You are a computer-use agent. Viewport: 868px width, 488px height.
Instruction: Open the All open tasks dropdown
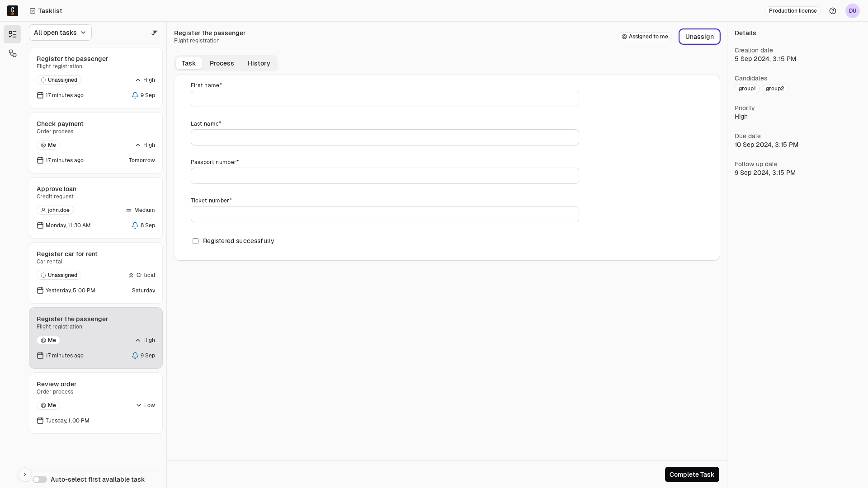[x=60, y=33]
